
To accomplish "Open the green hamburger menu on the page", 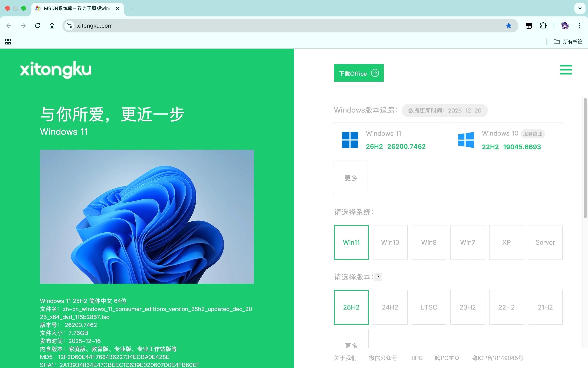I will tap(566, 70).
